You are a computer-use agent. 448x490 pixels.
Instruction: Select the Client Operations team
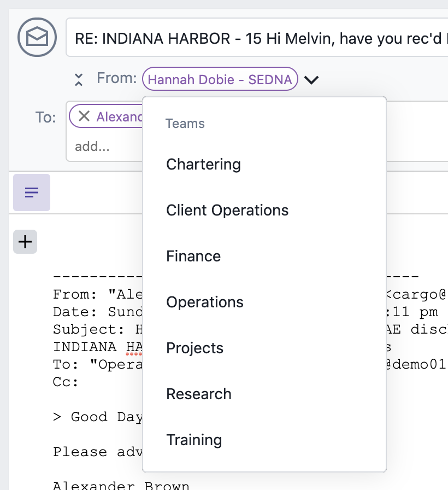(x=227, y=210)
